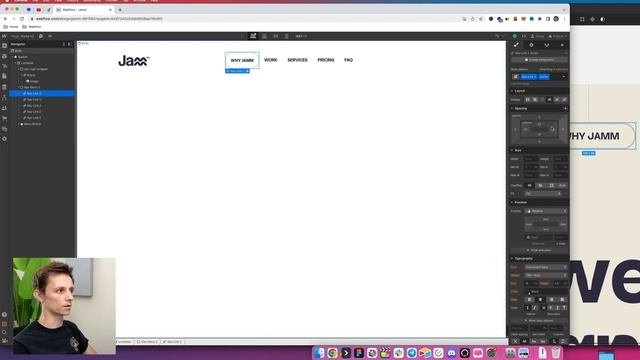This screenshot has height=360, width=640.
Task: Click the undo arrow in top bar
Action: coord(497,36)
